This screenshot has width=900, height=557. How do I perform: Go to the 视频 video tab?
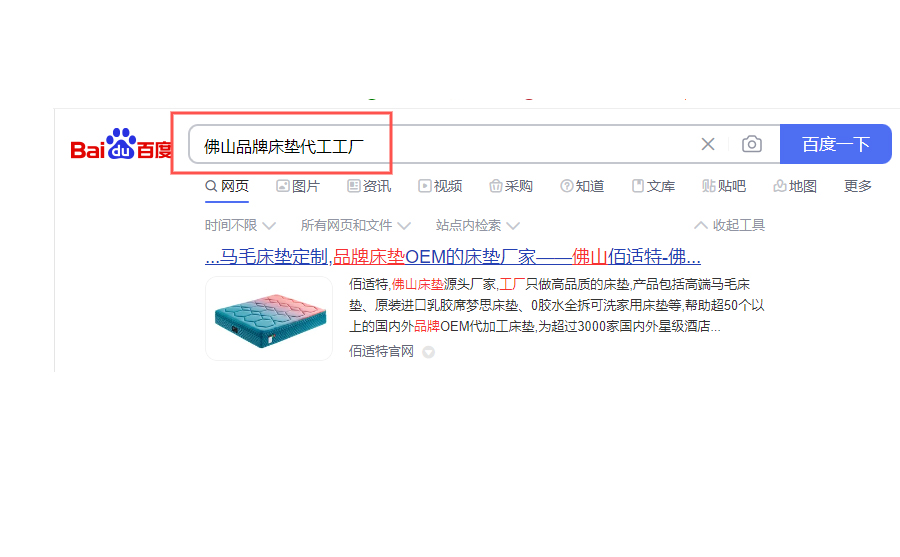point(440,186)
